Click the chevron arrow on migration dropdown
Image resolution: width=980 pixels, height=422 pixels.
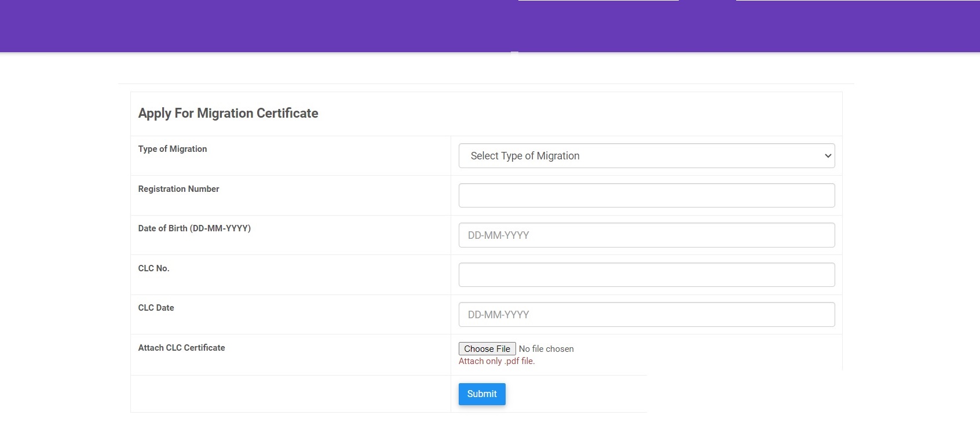(828, 156)
